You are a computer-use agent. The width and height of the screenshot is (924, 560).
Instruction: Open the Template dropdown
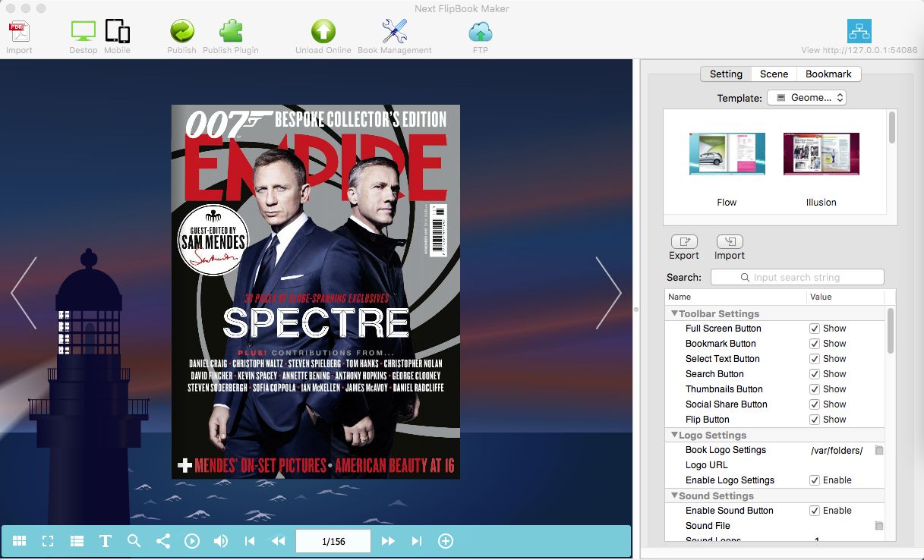pyautogui.click(x=806, y=98)
